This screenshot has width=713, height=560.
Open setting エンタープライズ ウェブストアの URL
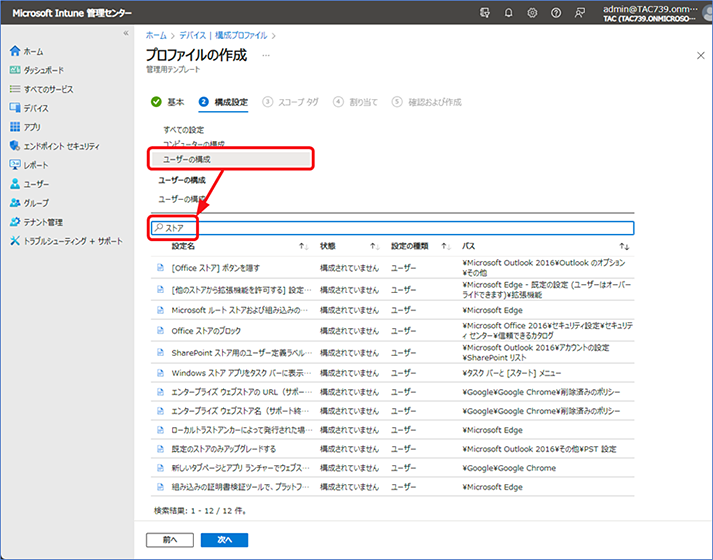(241, 392)
